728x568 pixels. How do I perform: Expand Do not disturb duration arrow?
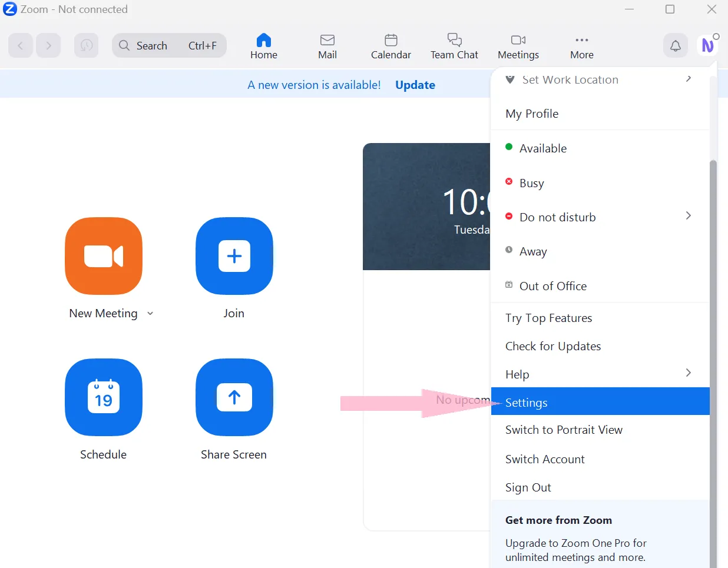click(689, 215)
